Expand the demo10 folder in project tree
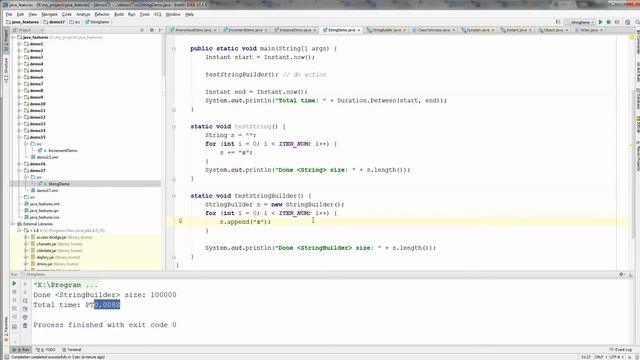 tap(19, 104)
